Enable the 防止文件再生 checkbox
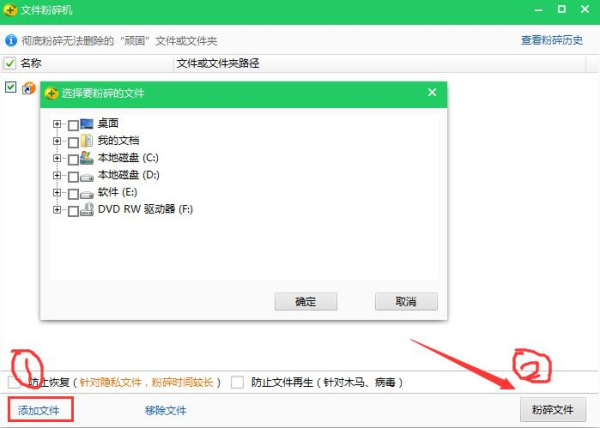 click(x=238, y=382)
